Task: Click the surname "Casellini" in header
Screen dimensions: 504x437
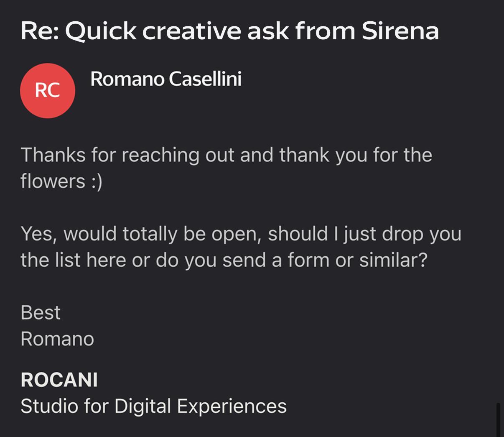Action: [205, 79]
